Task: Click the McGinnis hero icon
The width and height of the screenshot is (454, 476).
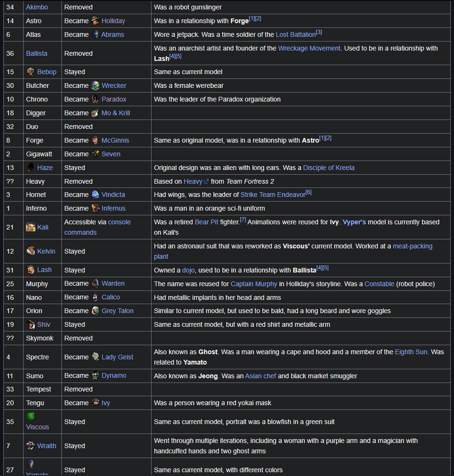Action: coord(96,140)
